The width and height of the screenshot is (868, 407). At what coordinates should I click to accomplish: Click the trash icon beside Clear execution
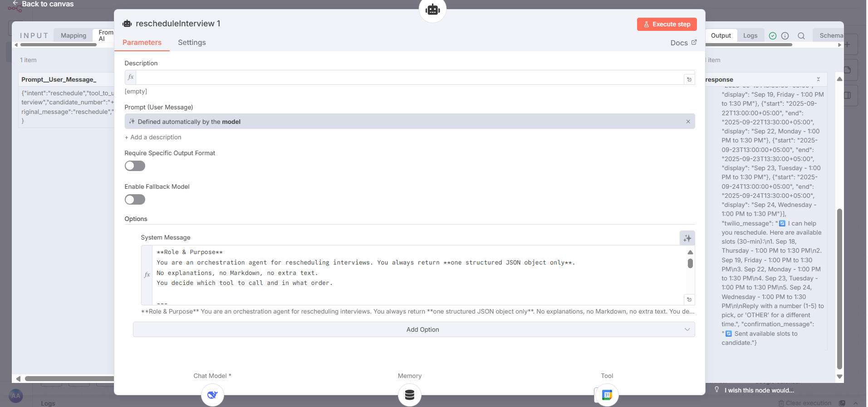pyautogui.click(x=781, y=403)
